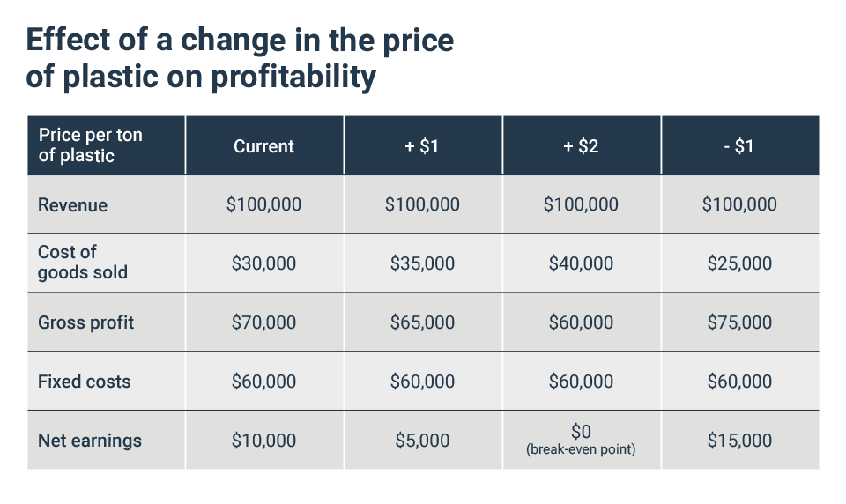Image resolution: width=846 pixels, height=504 pixels.
Task: Click the "Net earnings" row label
Action: click(90, 441)
